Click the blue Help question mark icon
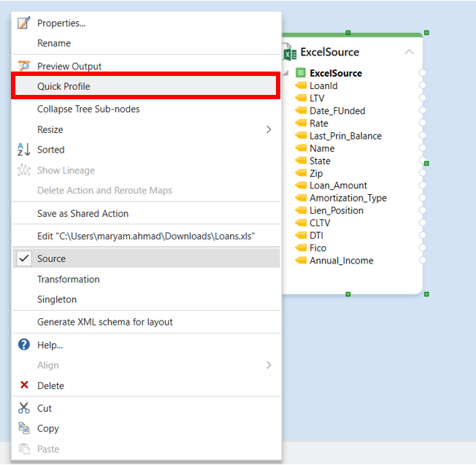This screenshot has width=476, height=465. (23, 345)
